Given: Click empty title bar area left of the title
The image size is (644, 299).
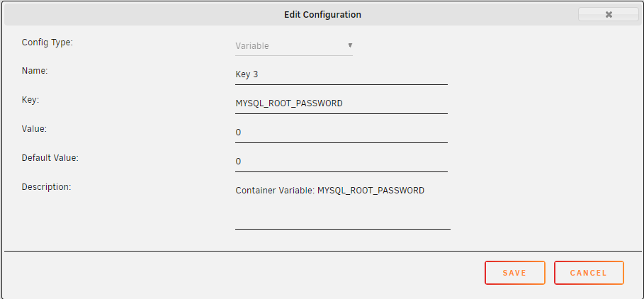Looking at the screenshot, I should [x=142, y=14].
